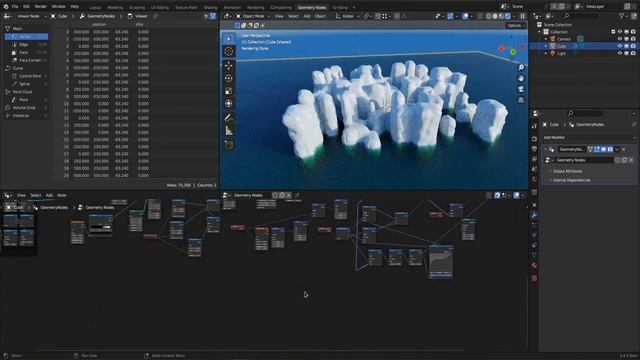
Task: Switch perspective/orthographic grid icon in viewport
Action: click(x=521, y=100)
